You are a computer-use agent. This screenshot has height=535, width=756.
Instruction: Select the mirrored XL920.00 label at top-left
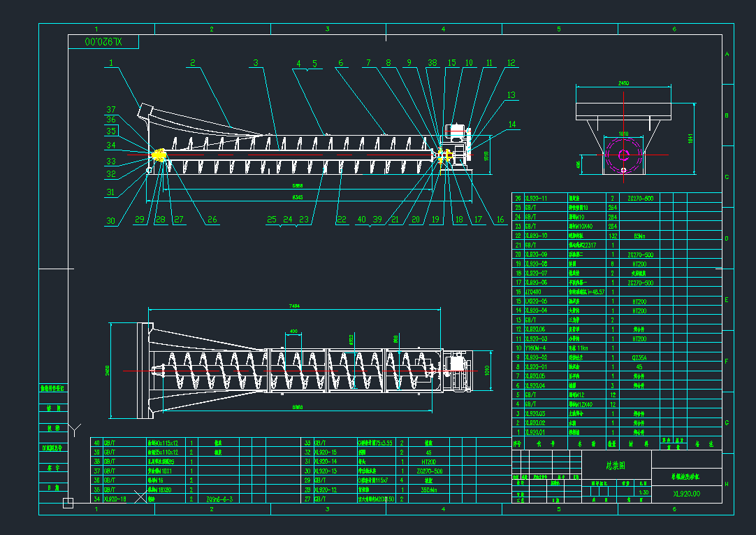[103, 43]
